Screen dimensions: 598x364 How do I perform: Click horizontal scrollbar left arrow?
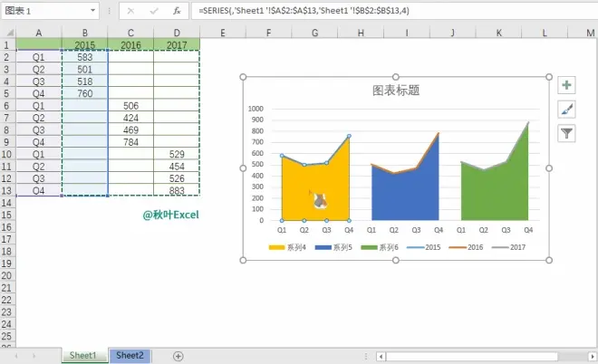click(381, 357)
